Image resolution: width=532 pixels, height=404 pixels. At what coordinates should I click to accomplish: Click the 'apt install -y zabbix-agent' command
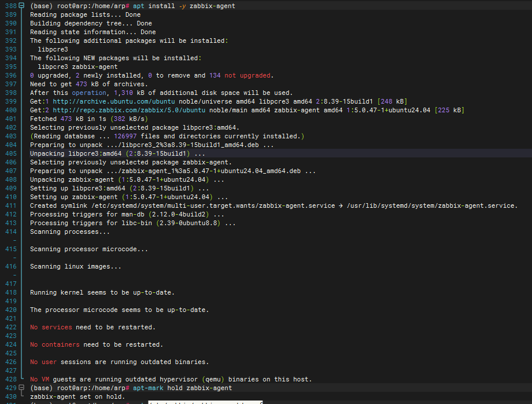click(184, 6)
